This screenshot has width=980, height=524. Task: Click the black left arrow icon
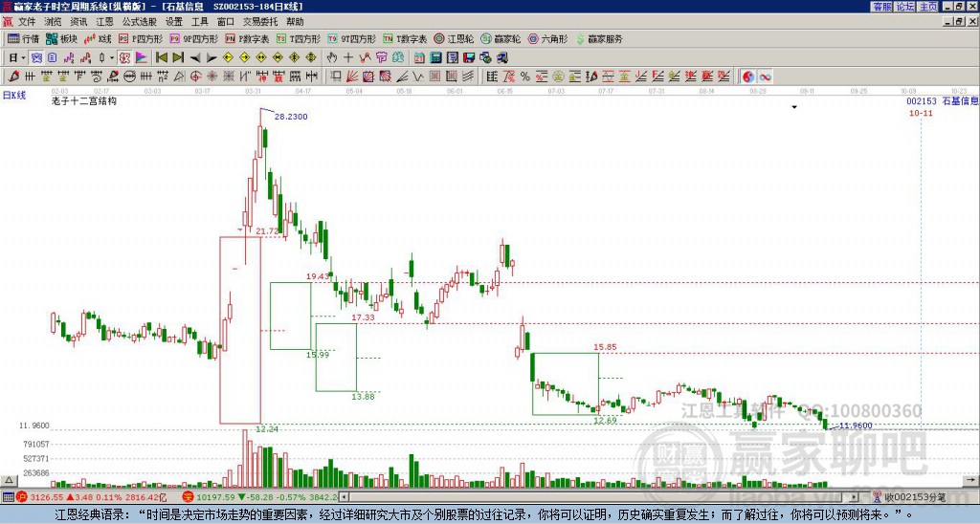[x=195, y=58]
